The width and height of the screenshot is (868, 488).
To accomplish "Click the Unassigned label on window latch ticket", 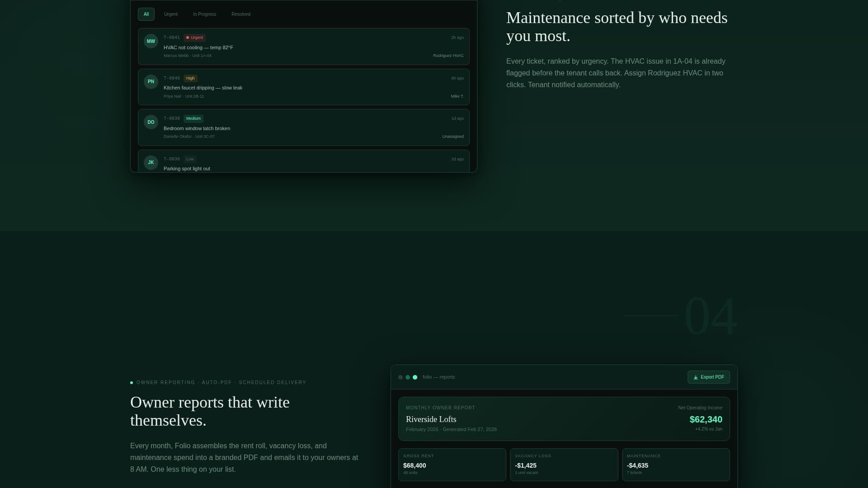I will (x=453, y=136).
